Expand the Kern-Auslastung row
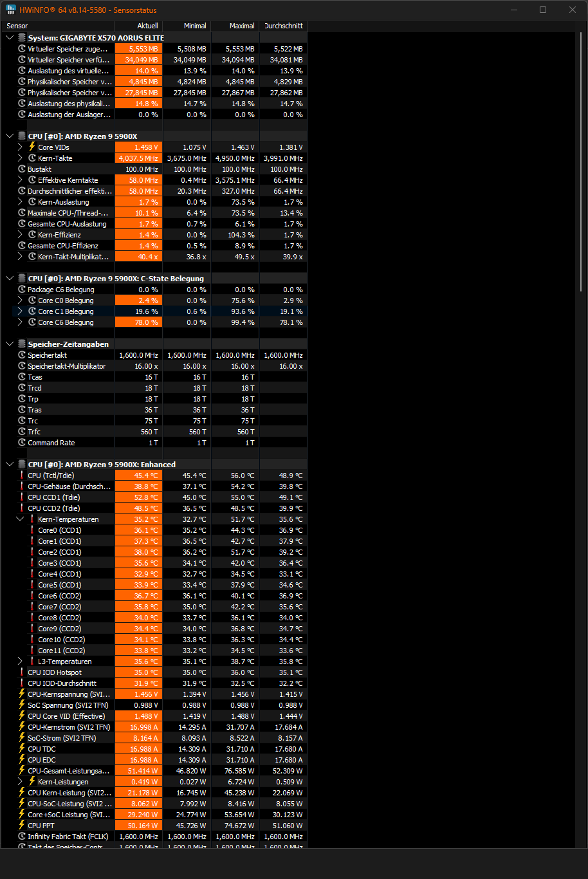The image size is (588, 879). click(x=20, y=202)
